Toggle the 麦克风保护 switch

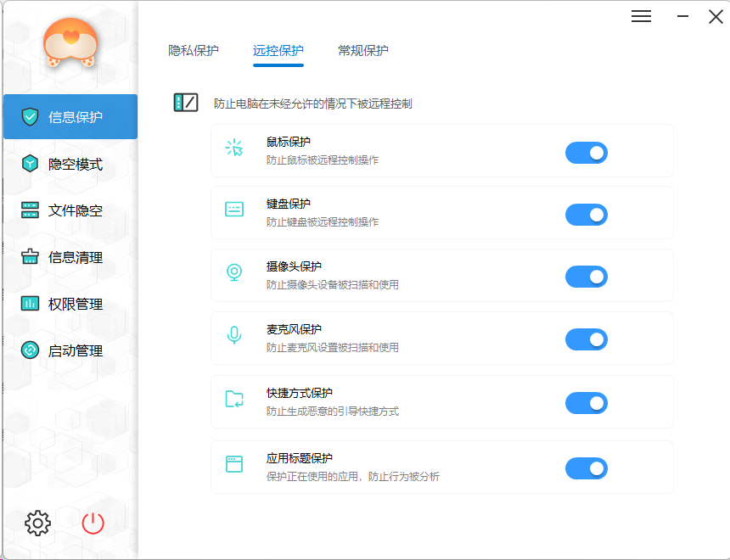point(587,339)
